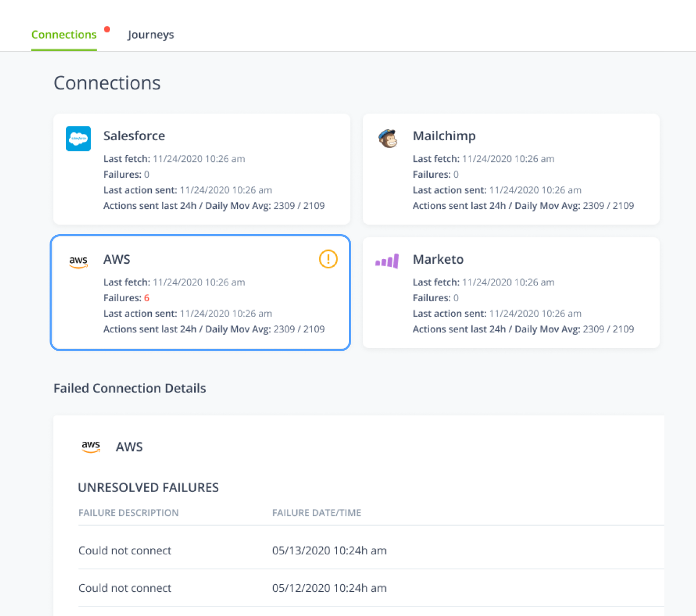Click the Connections page heading
The width and height of the screenshot is (696, 616).
click(x=107, y=83)
